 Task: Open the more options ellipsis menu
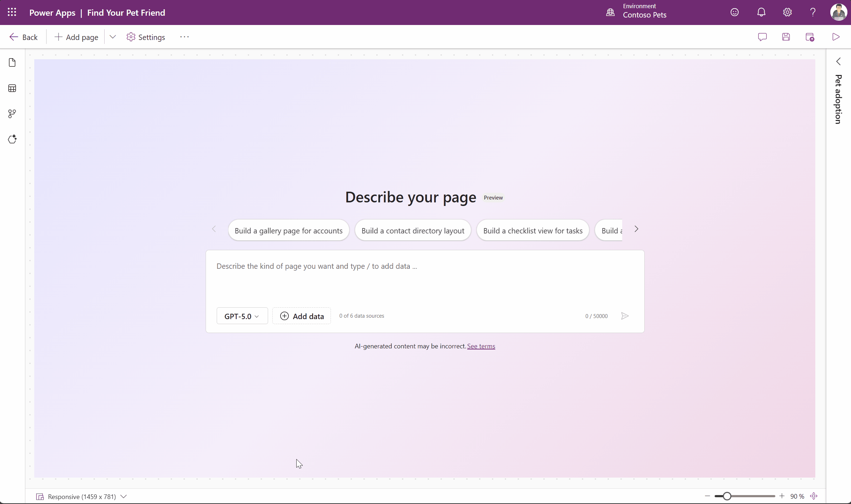pos(184,37)
